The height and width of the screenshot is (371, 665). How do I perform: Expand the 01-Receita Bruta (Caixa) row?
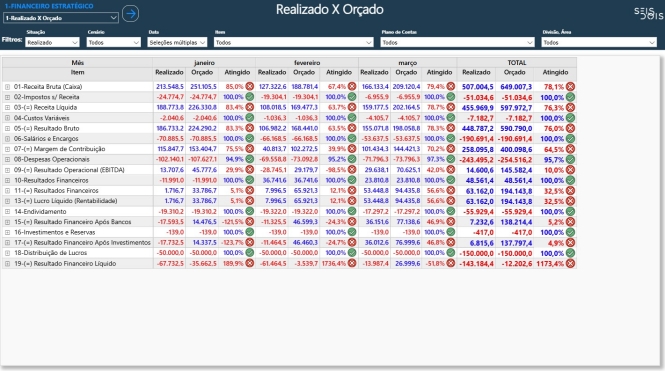click(x=7, y=86)
